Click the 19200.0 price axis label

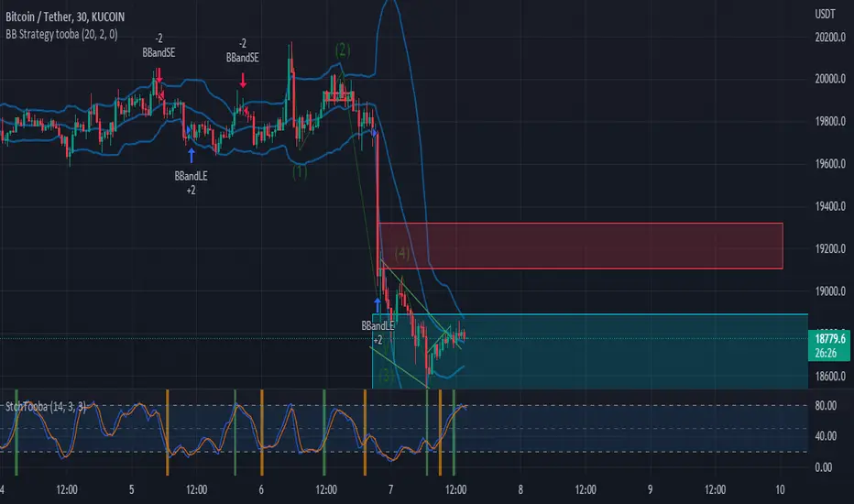tap(830, 249)
